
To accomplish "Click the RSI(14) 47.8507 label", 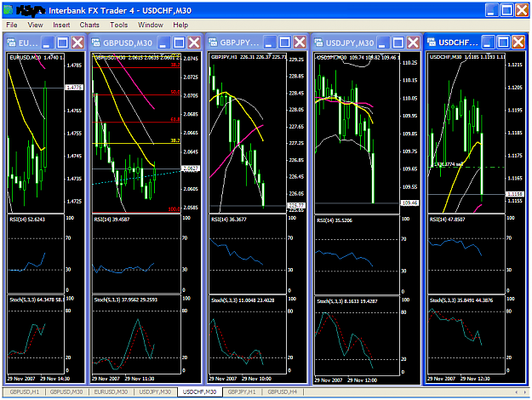I will click(447, 220).
